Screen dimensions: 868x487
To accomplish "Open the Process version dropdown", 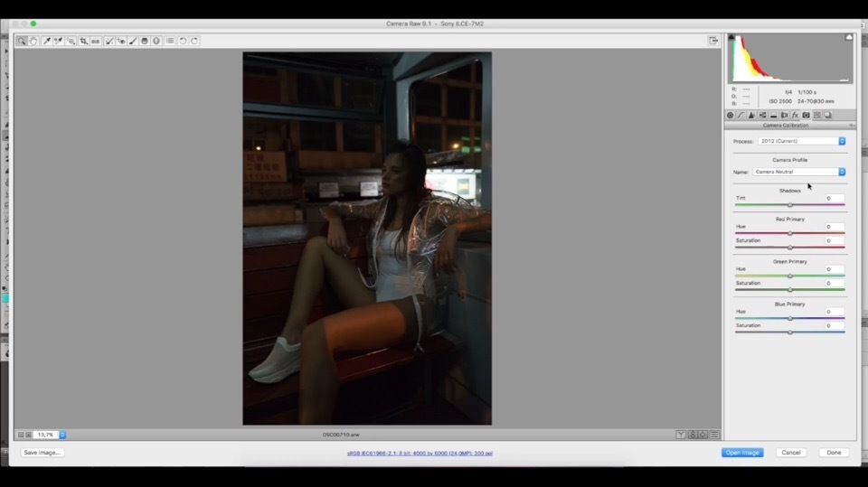I will pos(801,141).
